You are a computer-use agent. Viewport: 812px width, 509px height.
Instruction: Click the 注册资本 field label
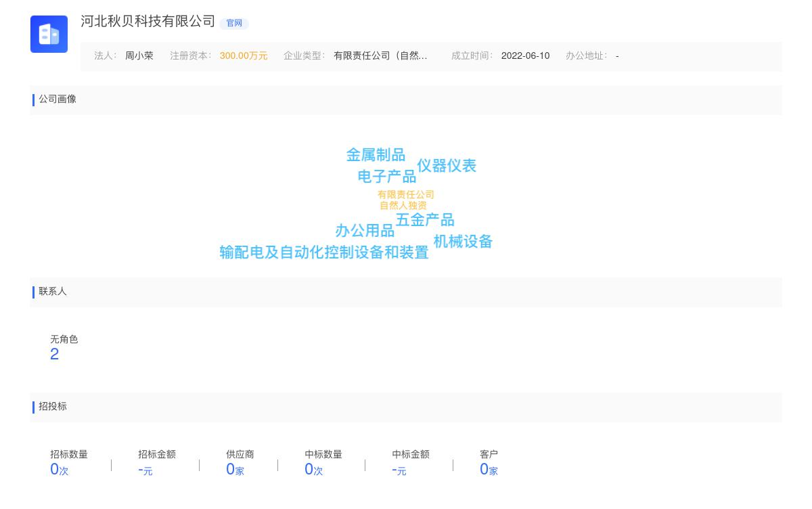(191, 56)
